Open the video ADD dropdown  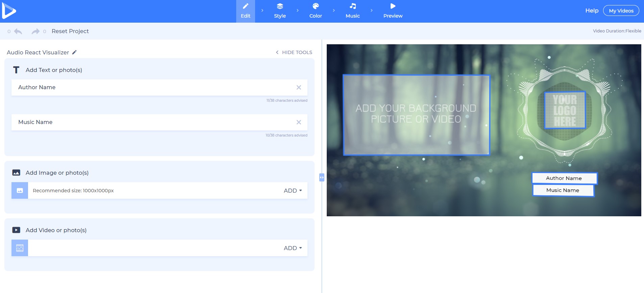(293, 248)
